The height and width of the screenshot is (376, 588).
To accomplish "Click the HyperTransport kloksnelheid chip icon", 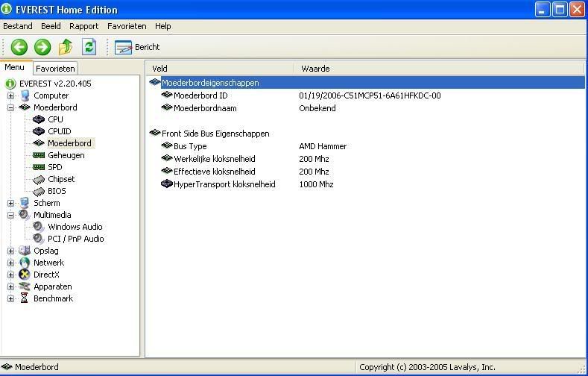I will tap(166, 184).
